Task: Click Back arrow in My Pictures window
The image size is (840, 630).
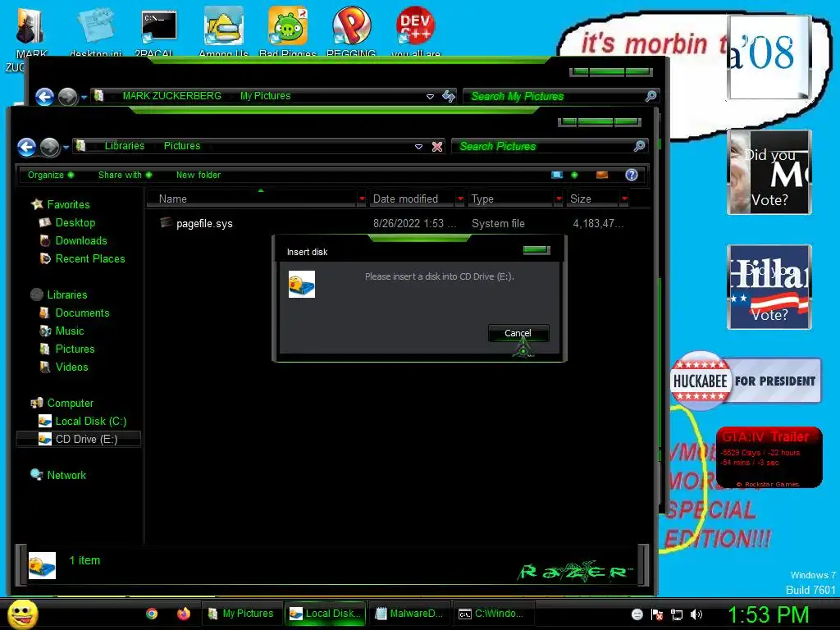Action: click(44, 97)
